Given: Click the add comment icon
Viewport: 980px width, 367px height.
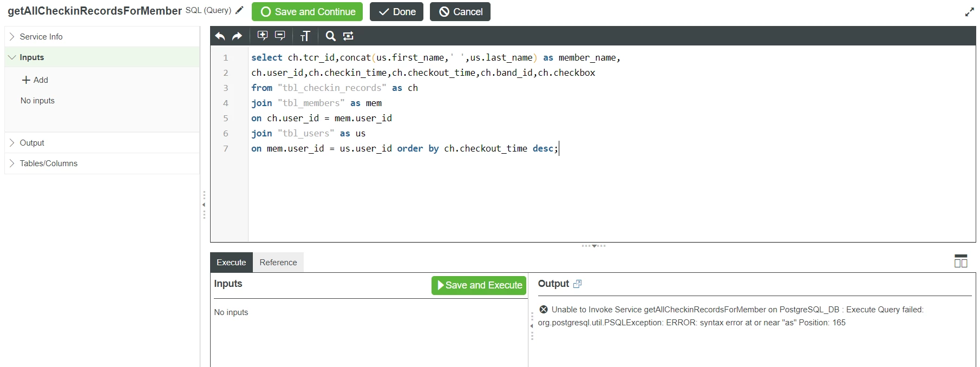Looking at the screenshot, I should 263,36.
